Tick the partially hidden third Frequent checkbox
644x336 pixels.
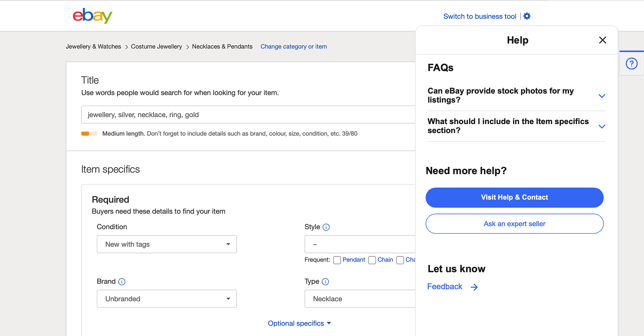pyautogui.click(x=400, y=260)
